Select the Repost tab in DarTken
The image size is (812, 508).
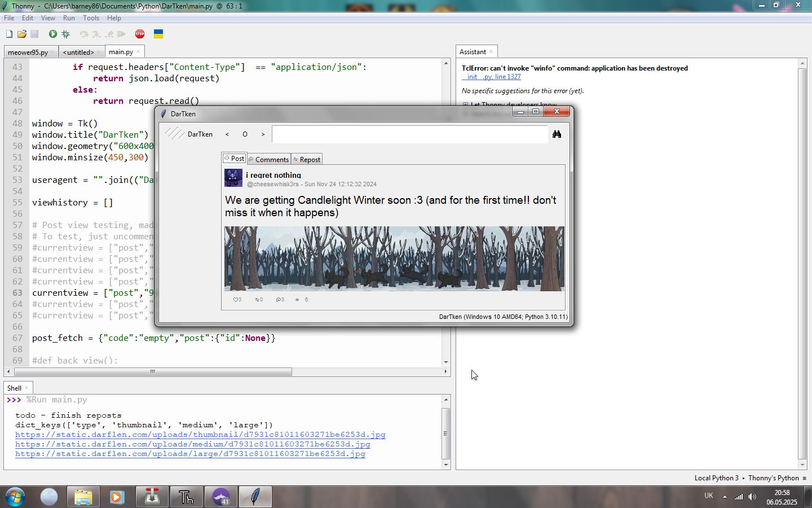click(307, 159)
